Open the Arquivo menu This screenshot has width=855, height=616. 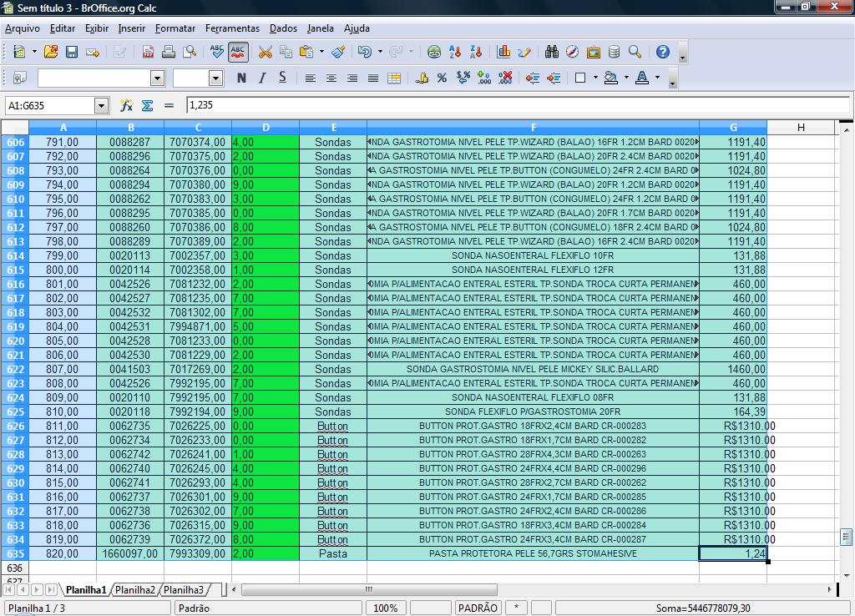[x=23, y=28]
